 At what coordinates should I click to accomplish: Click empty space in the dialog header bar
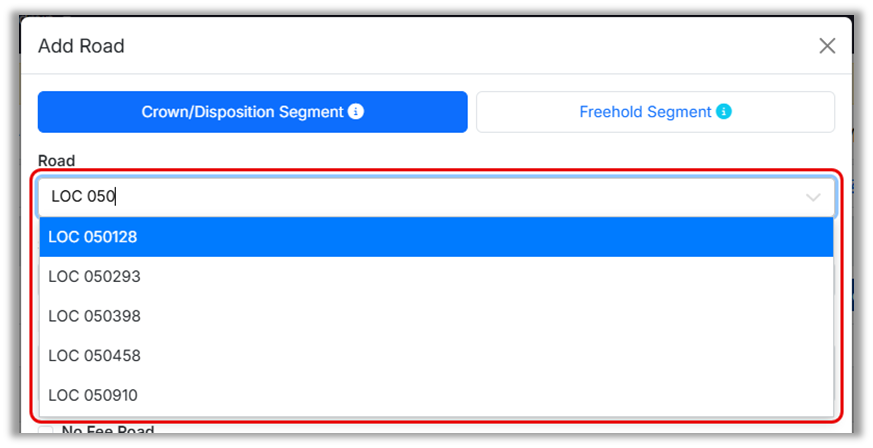coord(450,46)
